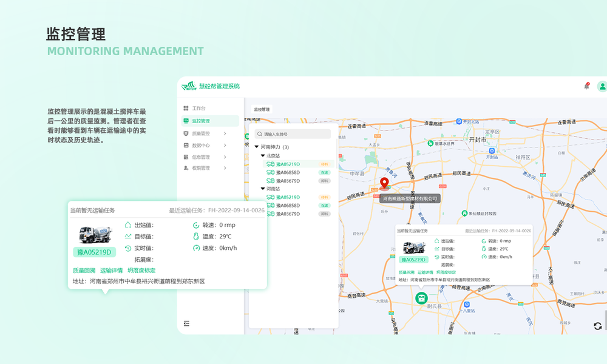Click the 目标值 chart icon in enlarged card
This screenshot has width=607, height=364.
(128, 237)
